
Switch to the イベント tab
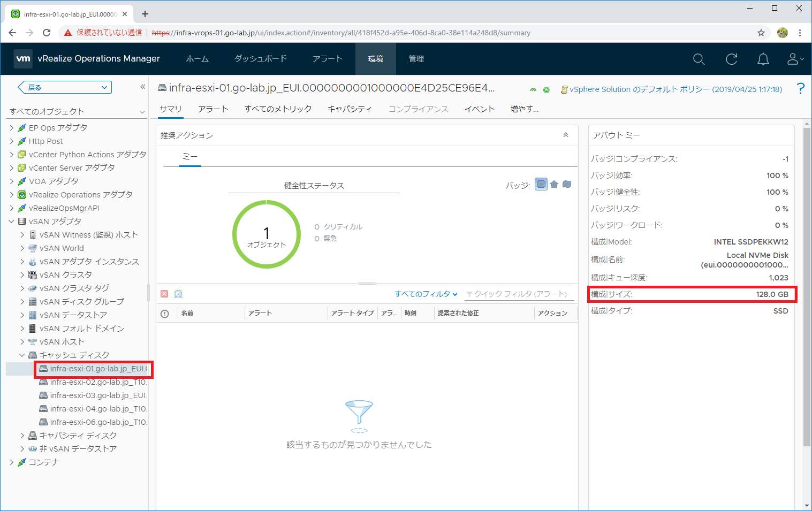(x=480, y=109)
